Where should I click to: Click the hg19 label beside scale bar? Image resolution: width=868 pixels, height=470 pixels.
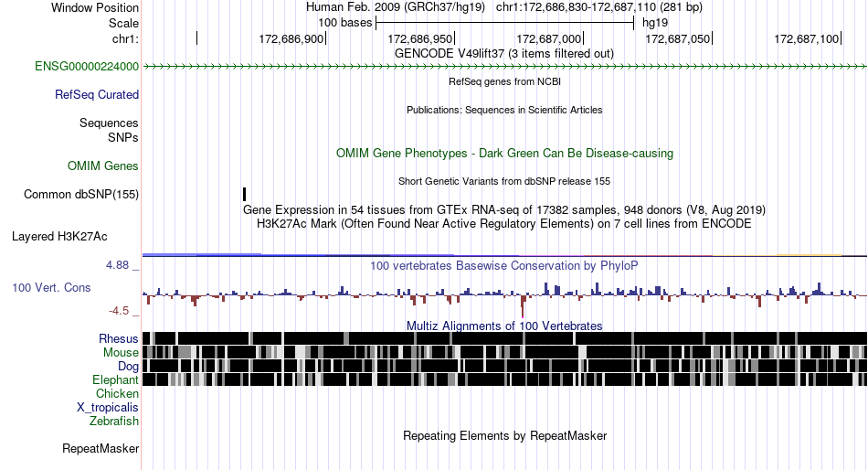[655, 23]
